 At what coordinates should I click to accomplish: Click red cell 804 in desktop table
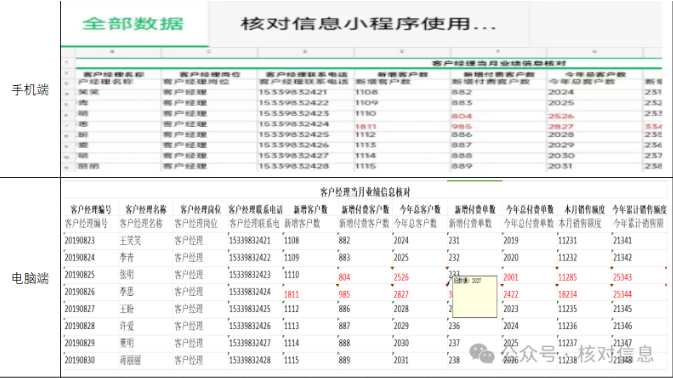point(344,277)
